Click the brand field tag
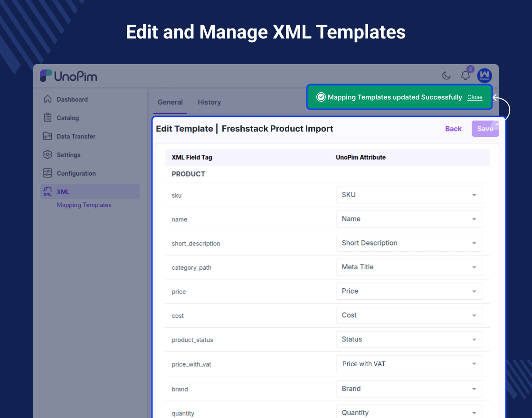The height and width of the screenshot is (418, 532). [x=180, y=389]
